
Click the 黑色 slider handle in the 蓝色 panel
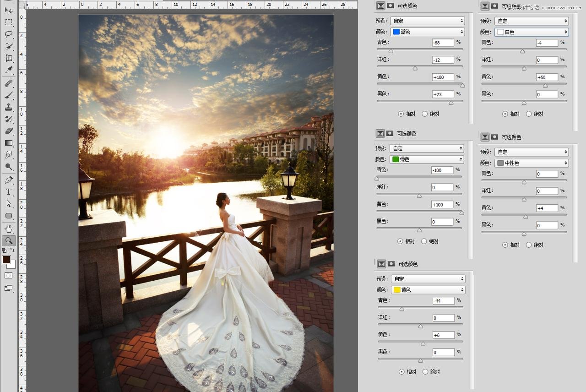(x=451, y=103)
